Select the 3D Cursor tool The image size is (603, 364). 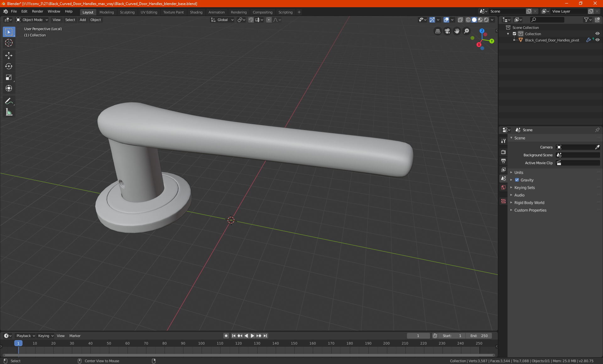9,43
